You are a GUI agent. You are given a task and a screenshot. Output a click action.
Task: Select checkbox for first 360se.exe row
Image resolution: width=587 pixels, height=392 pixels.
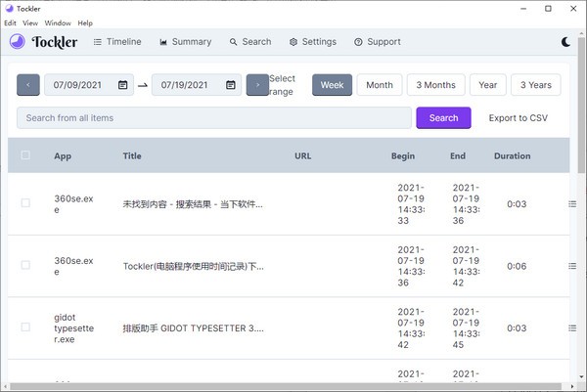[25, 203]
